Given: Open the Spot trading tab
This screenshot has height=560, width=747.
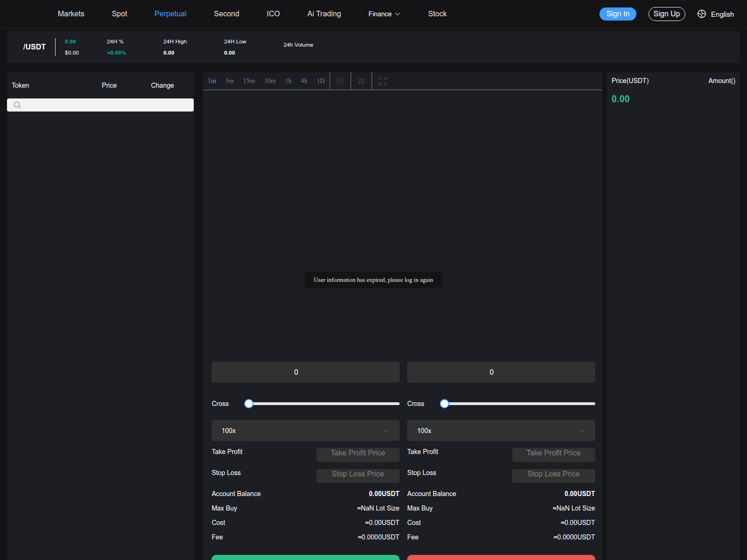Looking at the screenshot, I should pos(120,14).
